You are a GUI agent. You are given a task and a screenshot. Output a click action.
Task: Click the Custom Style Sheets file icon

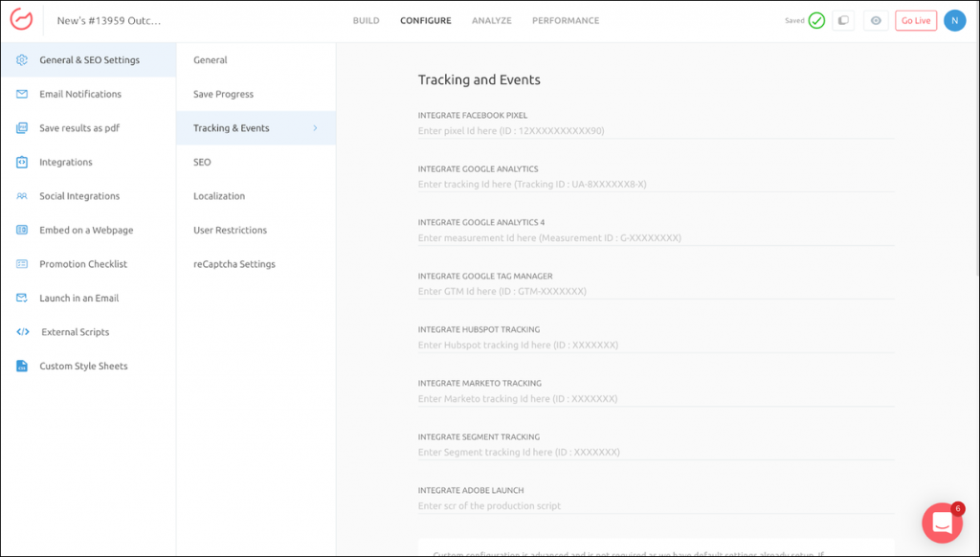pyautogui.click(x=21, y=366)
